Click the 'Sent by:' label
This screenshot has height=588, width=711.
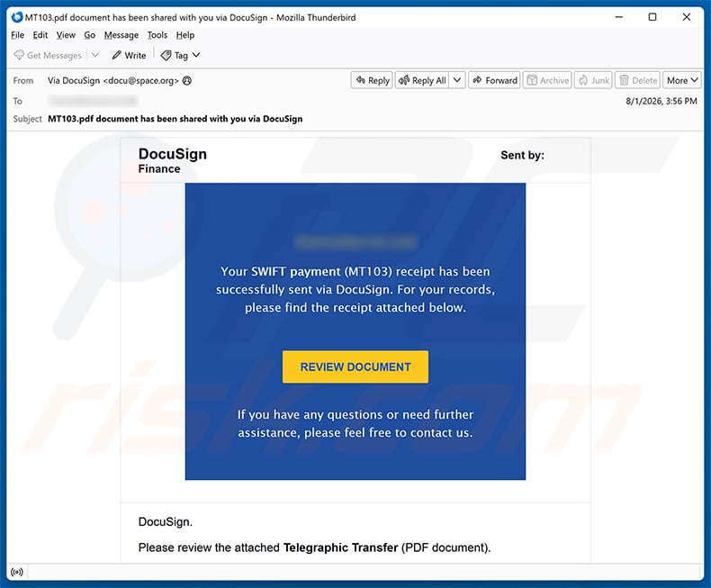click(522, 155)
